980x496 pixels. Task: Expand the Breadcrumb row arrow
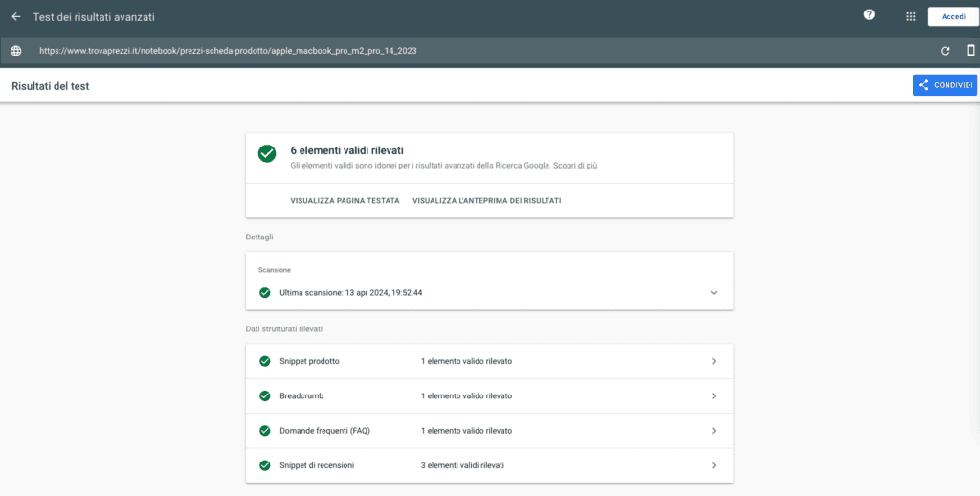[714, 395]
